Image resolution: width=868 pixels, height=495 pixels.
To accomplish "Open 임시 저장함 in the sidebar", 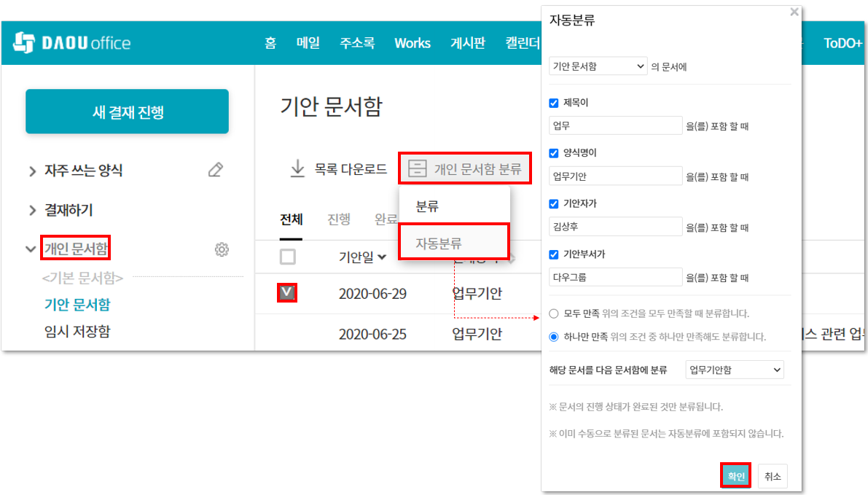I will point(77,332).
